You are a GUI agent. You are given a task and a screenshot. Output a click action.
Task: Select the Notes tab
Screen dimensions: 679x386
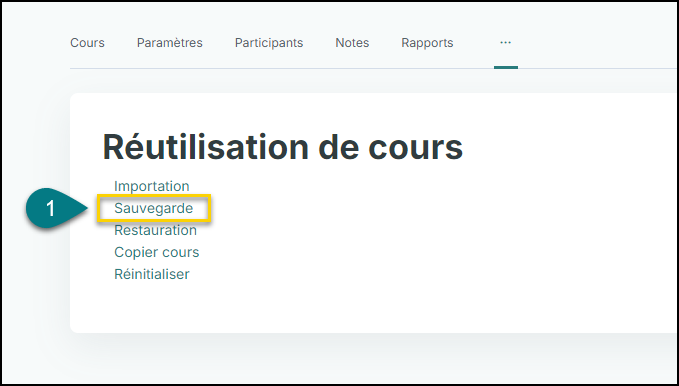pyautogui.click(x=352, y=43)
